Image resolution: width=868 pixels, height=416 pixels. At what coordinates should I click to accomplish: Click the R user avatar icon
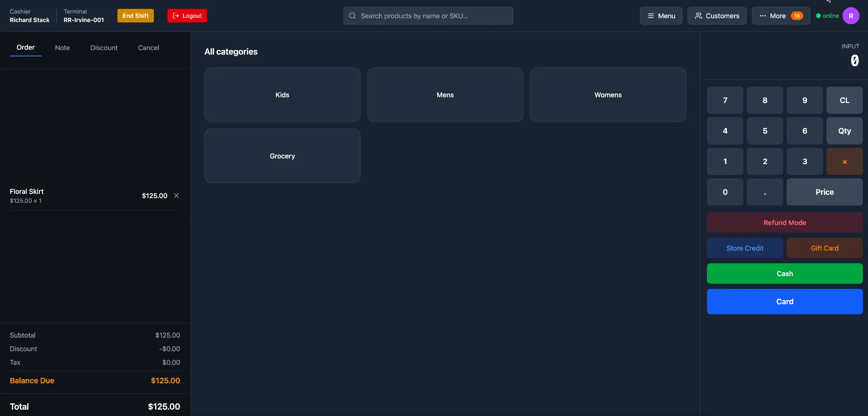[x=851, y=16]
